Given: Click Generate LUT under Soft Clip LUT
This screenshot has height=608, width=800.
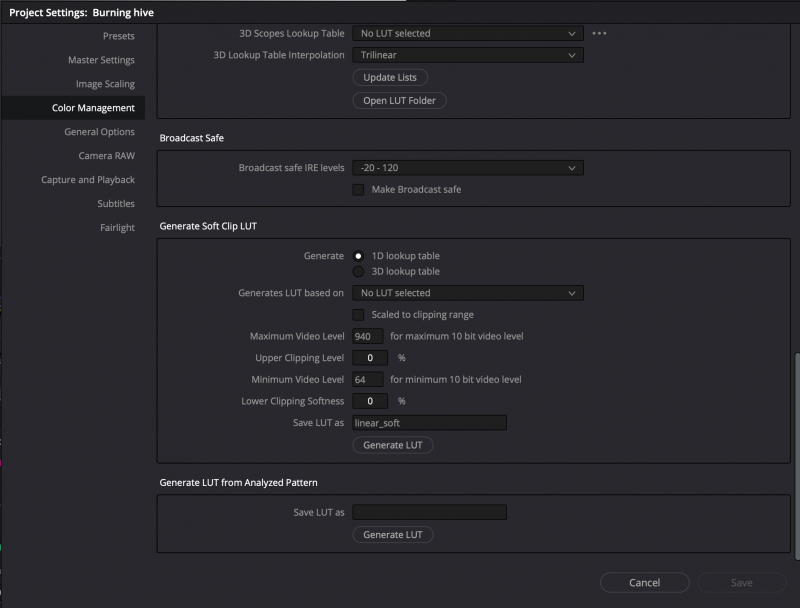Looking at the screenshot, I should click(x=392, y=445).
